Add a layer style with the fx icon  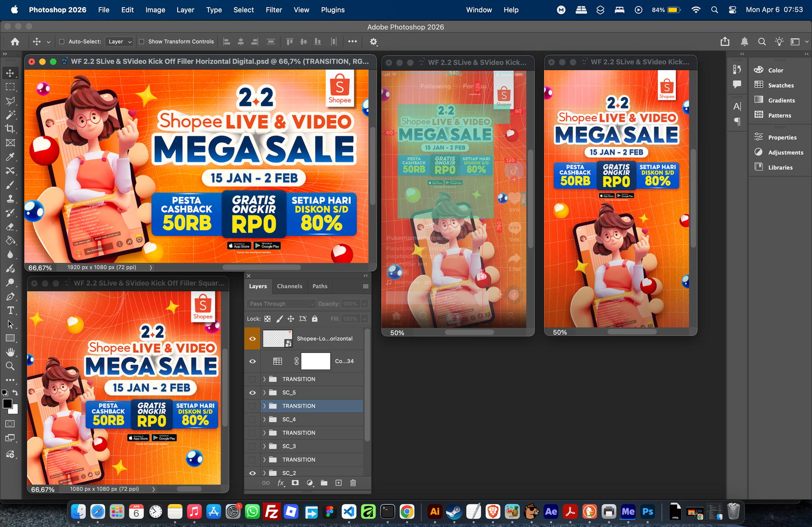pyautogui.click(x=281, y=483)
